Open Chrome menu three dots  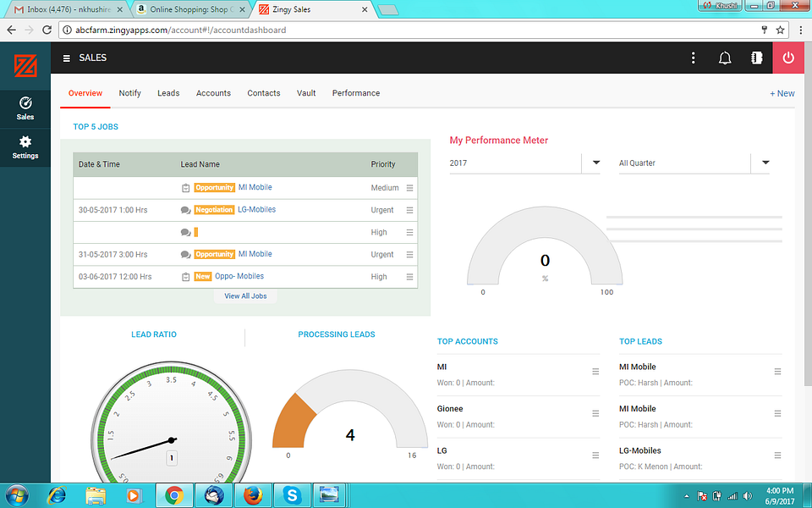(x=801, y=30)
